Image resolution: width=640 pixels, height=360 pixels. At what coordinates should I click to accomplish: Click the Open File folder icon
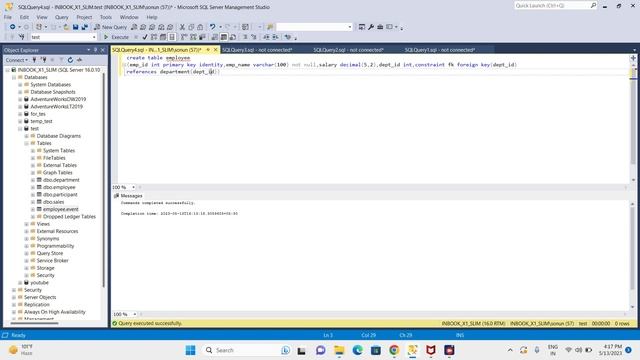66,27
